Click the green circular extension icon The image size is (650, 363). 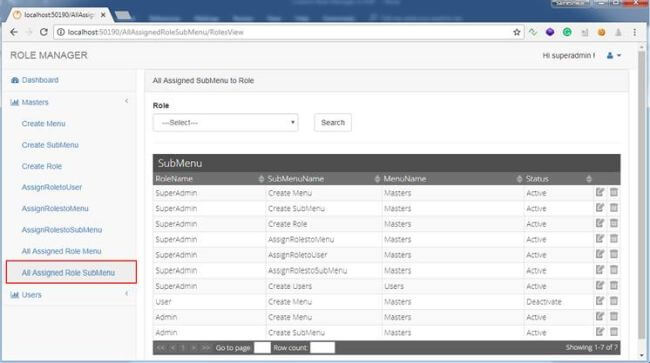pos(567,32)
